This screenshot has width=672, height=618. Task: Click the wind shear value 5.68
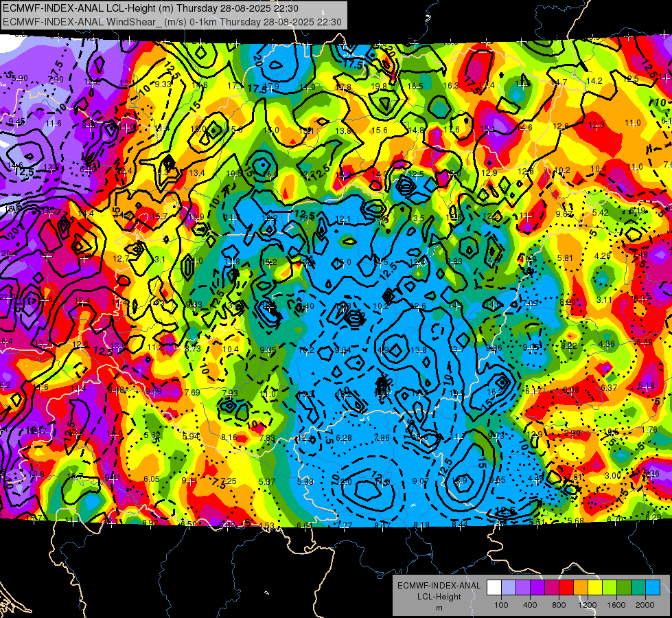(576, 521)
